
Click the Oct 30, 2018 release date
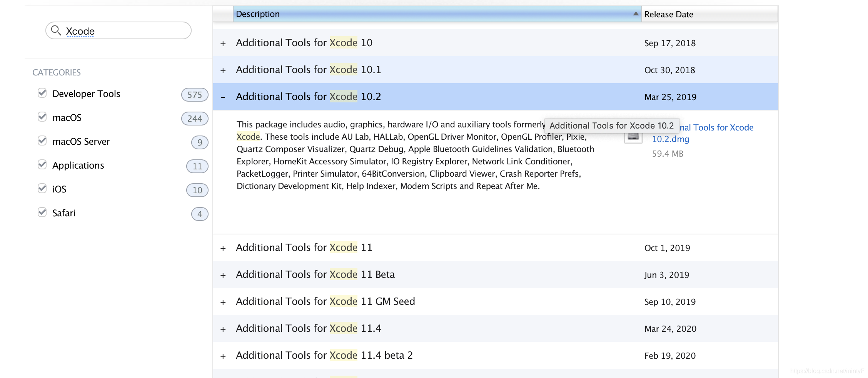[x=670, y=70]
